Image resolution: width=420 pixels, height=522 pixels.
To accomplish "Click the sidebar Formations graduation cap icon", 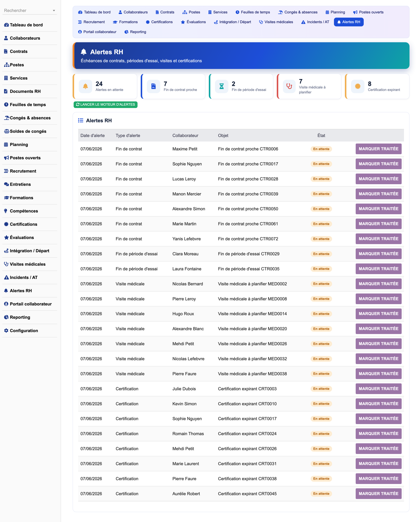I will pos(6,198).
